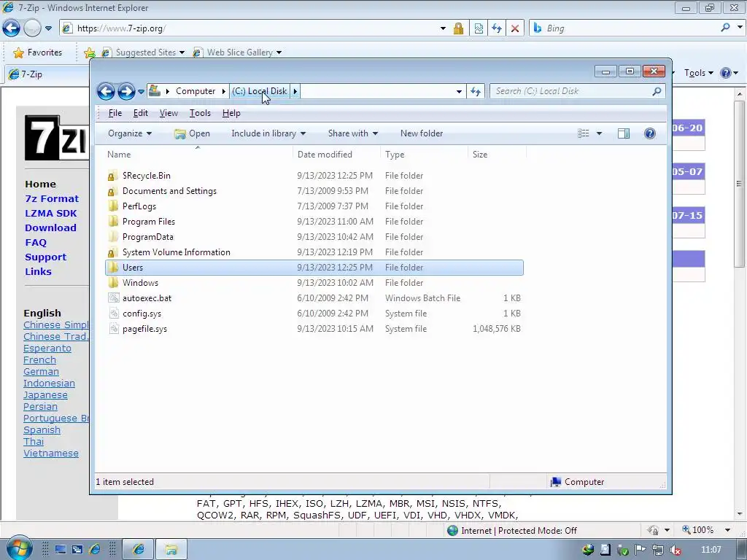The image size is (747, 560).
Task: Click New folder button
Action: (422, 133)
